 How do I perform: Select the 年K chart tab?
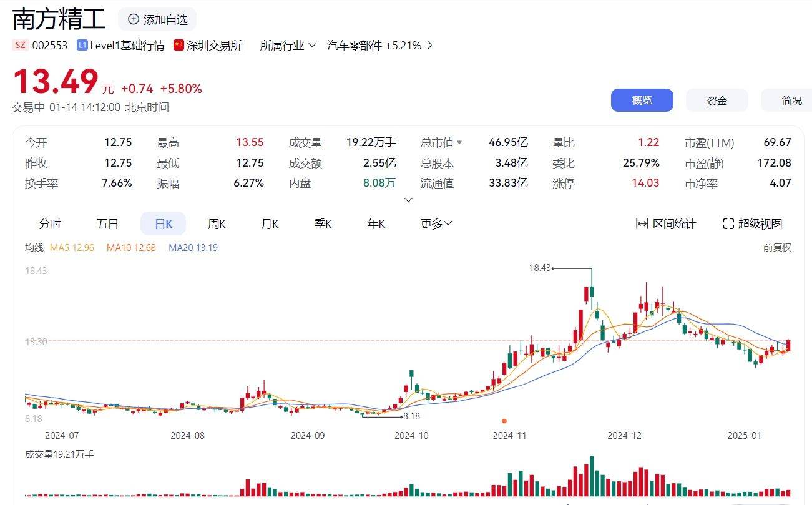click(376, 224)
